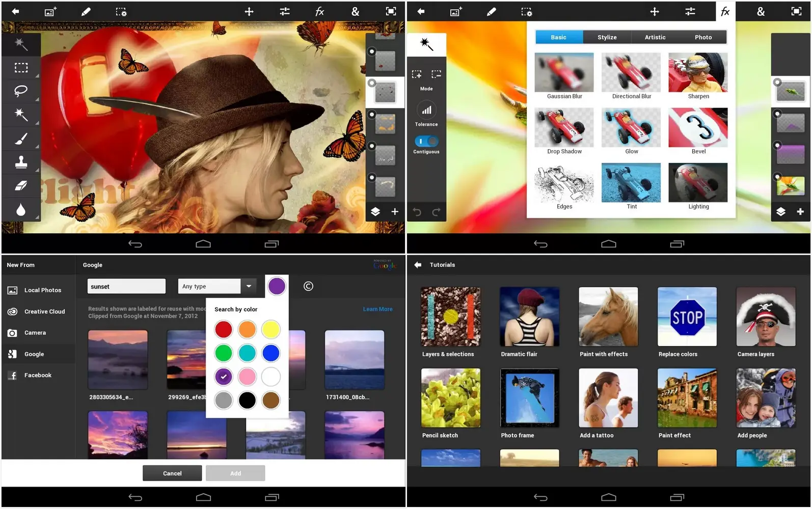The height and width of the screenshot is (509, 812).
Task: Open the Photo effects tab
Action: [703, 37]
